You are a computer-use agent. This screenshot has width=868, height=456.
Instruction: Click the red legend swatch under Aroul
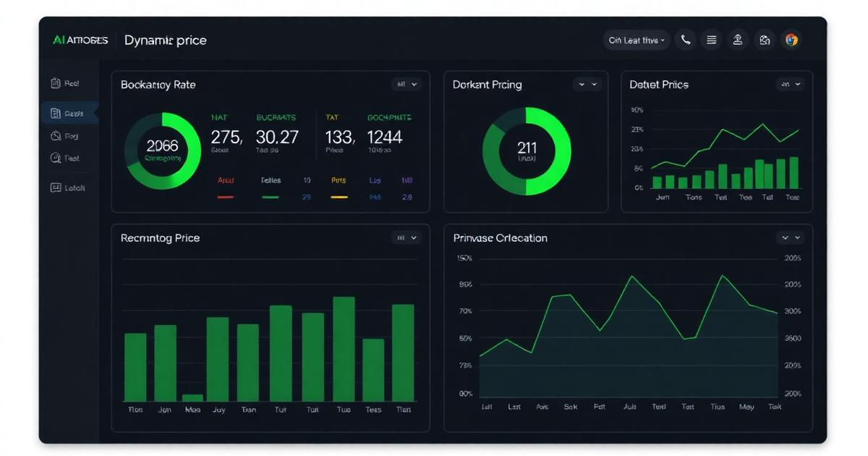[x=226, y=197]
